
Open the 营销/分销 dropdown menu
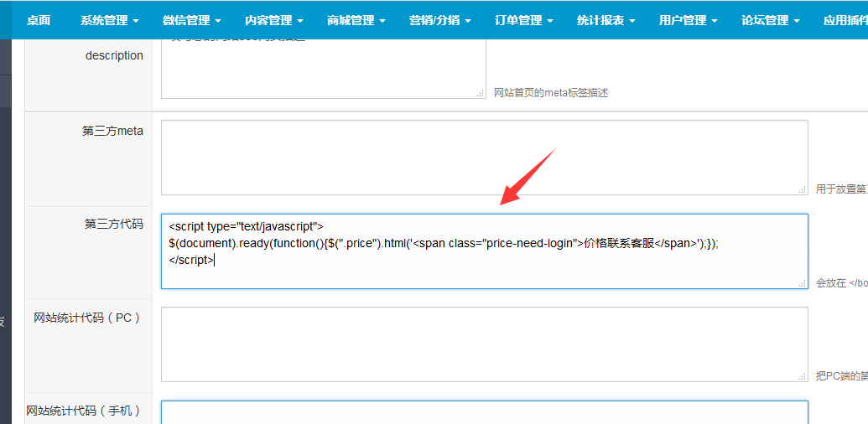coord(439,20)
